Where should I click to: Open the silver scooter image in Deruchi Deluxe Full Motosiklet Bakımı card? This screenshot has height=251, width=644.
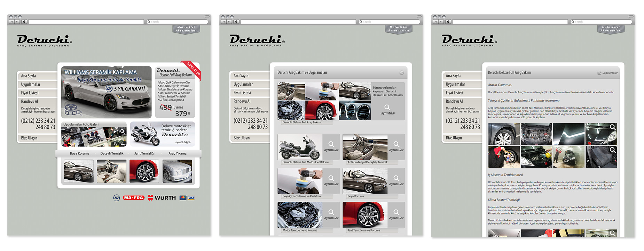pos(300,147)
